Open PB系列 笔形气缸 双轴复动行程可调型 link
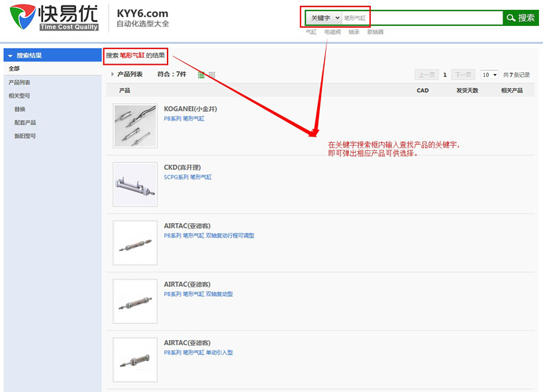This screenshot has width=543, height=392. click(209, 236)
